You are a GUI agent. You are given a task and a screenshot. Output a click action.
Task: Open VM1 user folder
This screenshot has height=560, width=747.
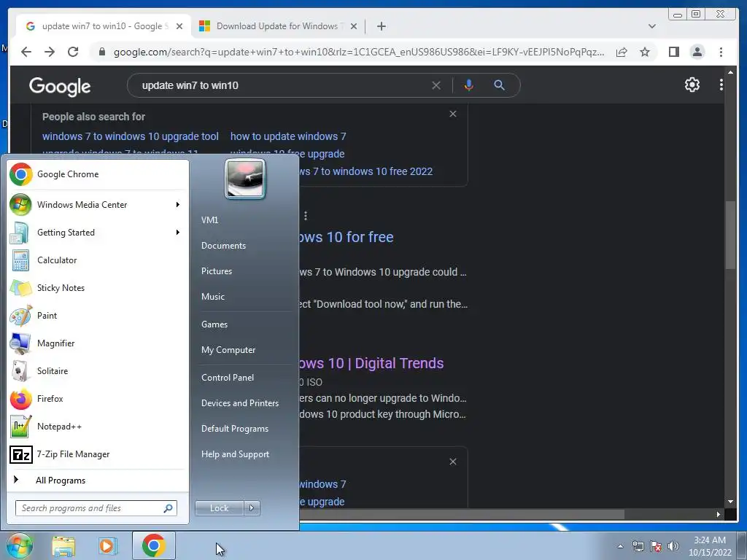[209, 220]
